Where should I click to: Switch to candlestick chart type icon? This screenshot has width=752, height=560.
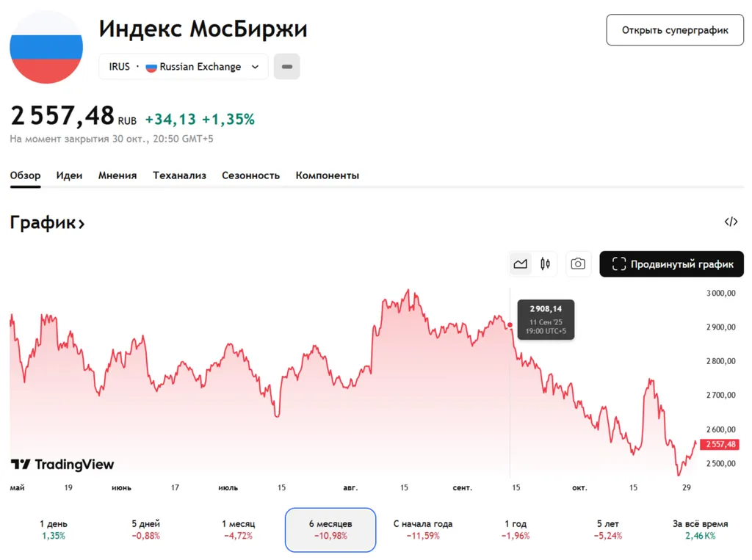pos(545,264)
